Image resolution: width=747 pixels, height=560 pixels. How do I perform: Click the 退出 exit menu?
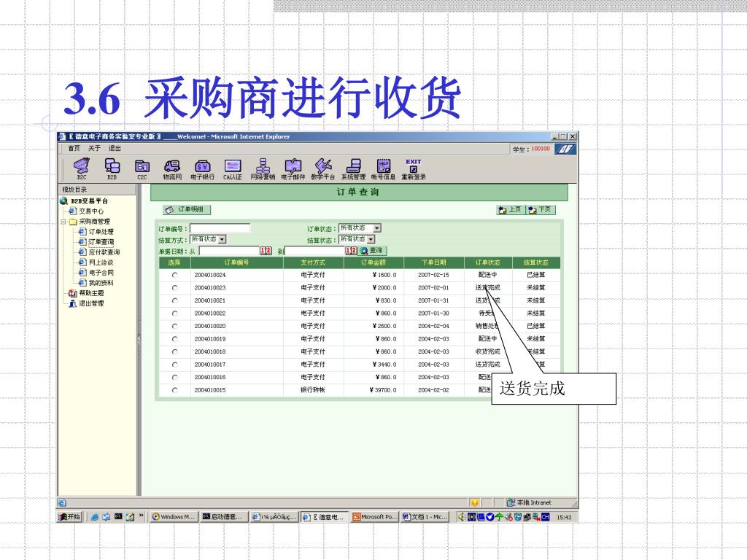tap(115, 149)
